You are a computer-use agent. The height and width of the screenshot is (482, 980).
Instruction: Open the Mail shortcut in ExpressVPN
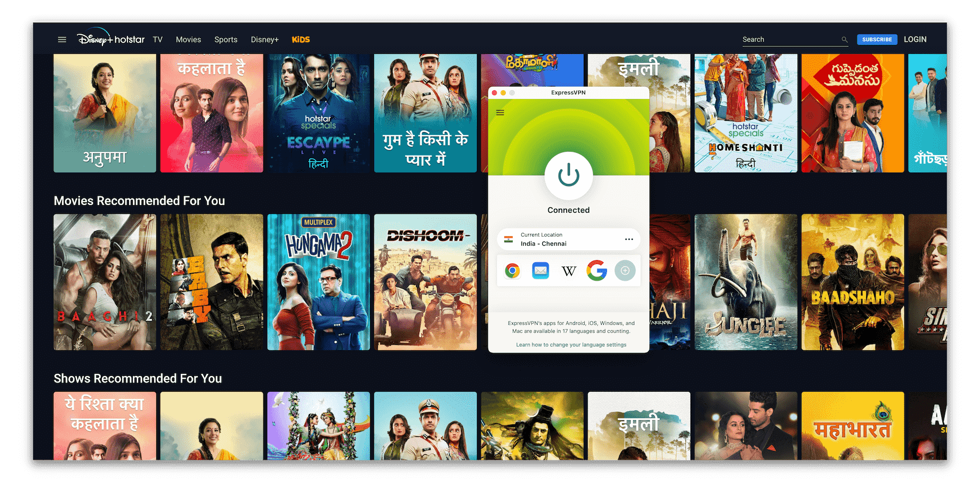click(x=541, y=270)
